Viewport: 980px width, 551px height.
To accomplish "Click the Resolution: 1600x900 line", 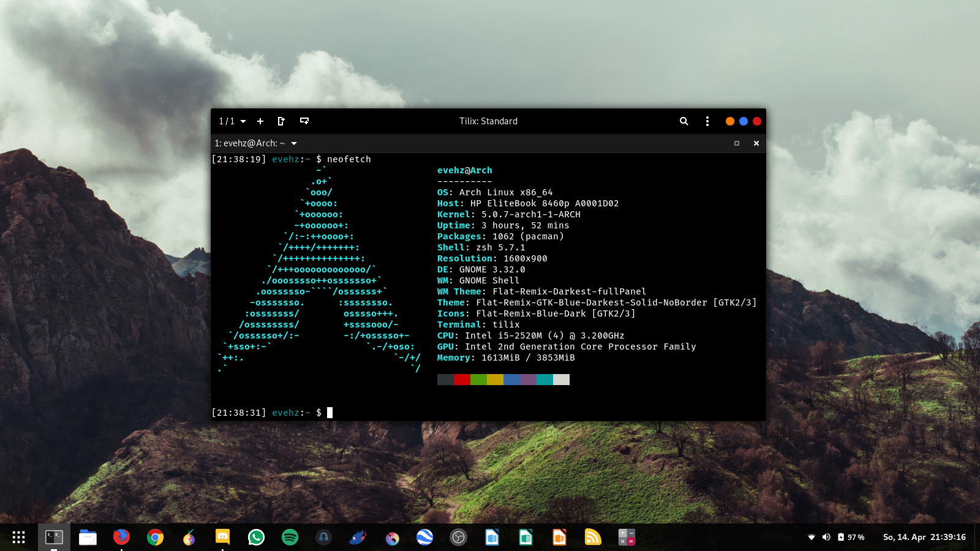I will pos(492,258).
